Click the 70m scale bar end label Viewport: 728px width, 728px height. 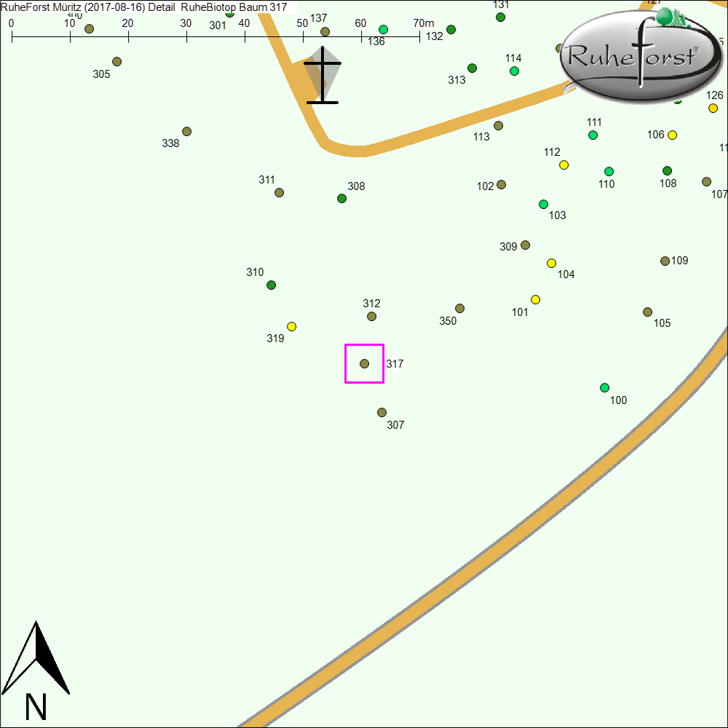[424, 23]
